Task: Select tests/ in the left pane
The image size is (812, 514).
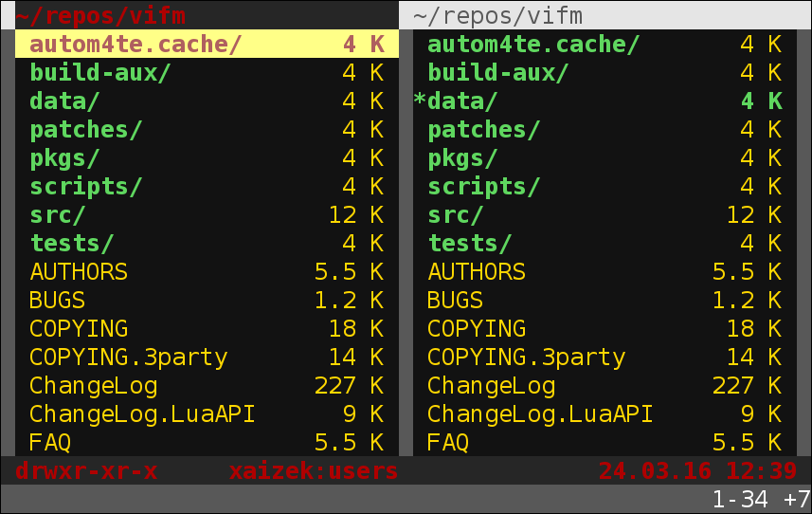Action: coord(208,244)
